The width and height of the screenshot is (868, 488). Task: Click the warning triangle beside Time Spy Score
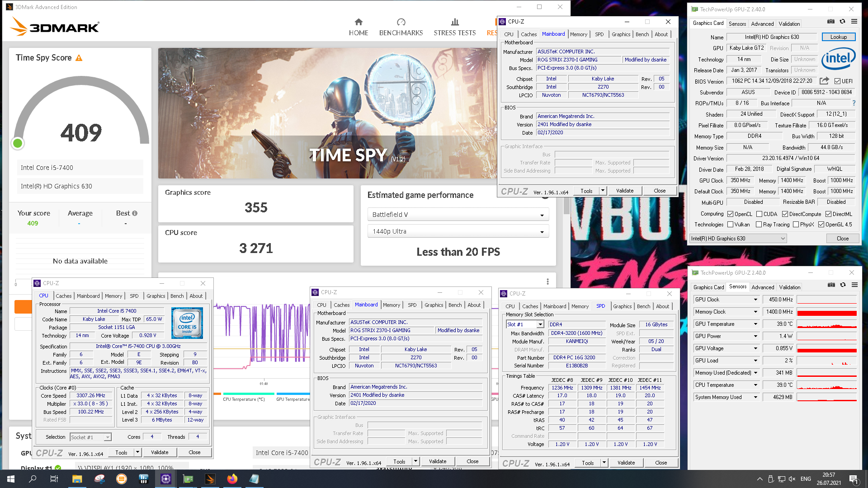click(79, 58)
